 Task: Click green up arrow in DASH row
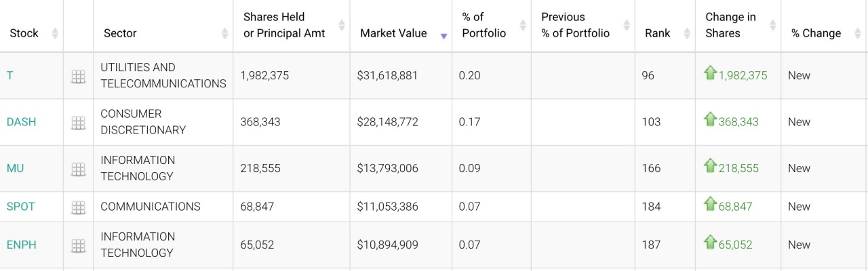pos(710,119)
